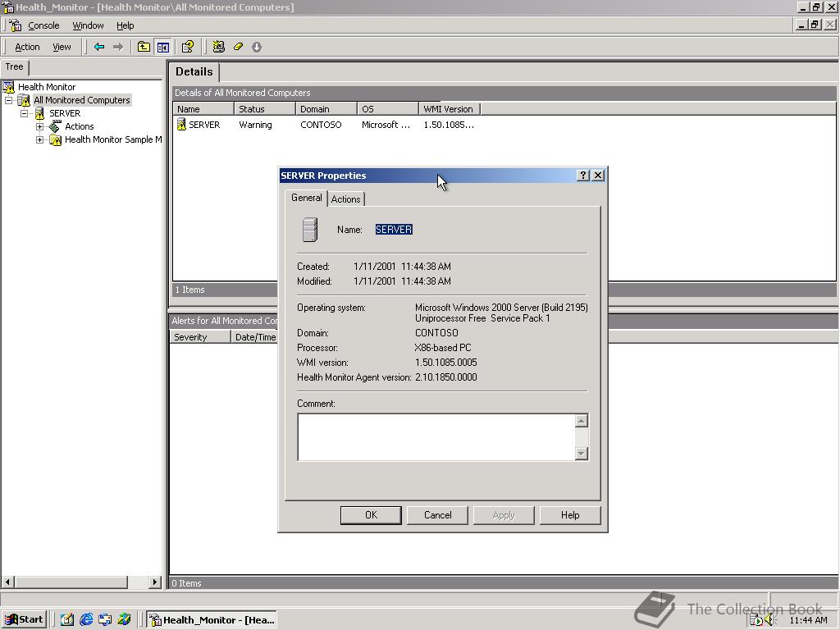Click the SERVER node icon in the tree
This screenshot has width=840, height=630.
39,113
